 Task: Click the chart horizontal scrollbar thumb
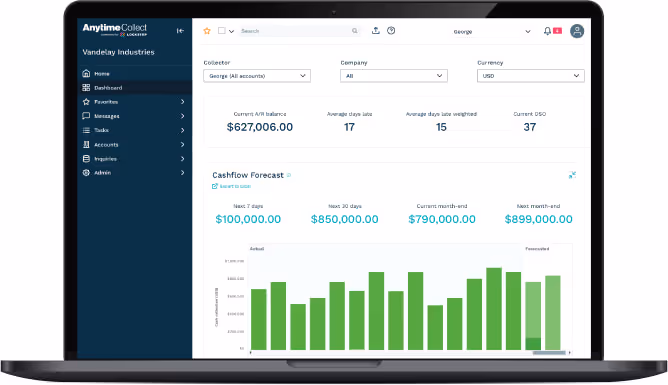[x=549, y=353]
